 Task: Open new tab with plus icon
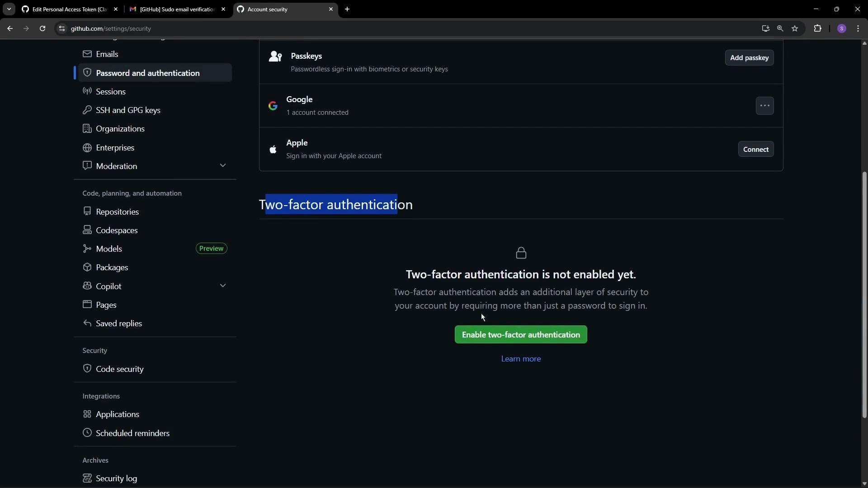pos(347,9)
